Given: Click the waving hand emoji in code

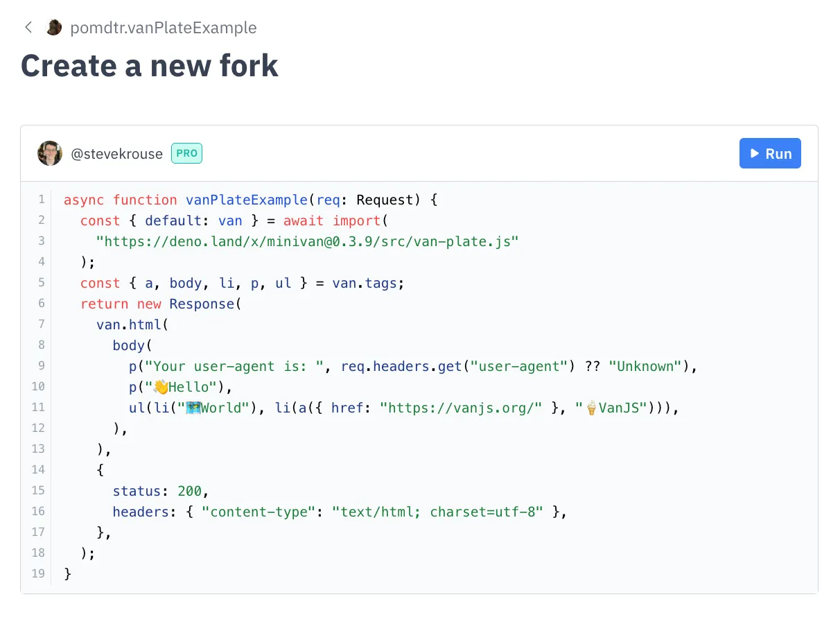Looking at the screenshot, I should pos(161,387).
